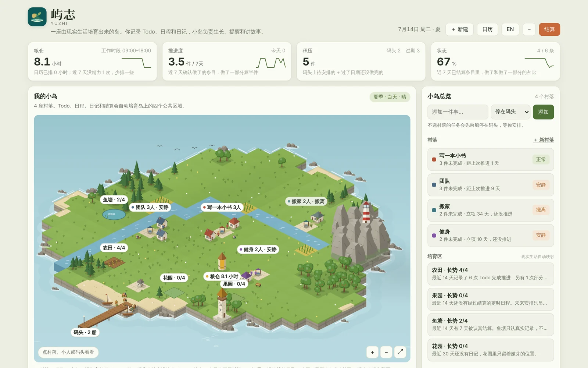Click the 屿志 app logo icon
Viewport: 588px width, 368px height.
(37, 17)
